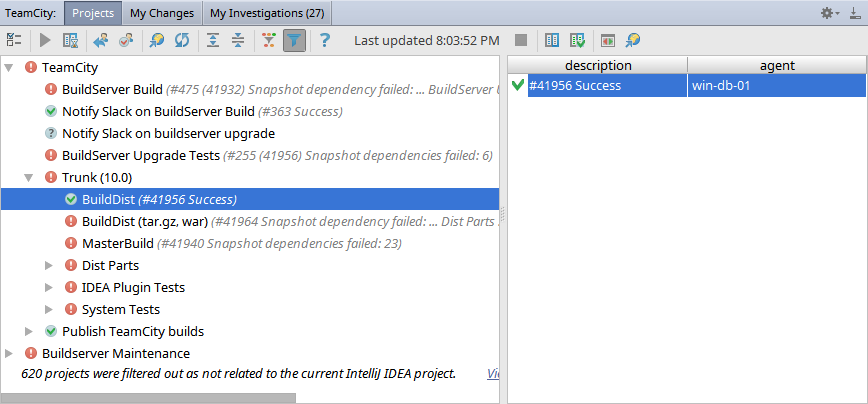This screenshot has width=868, height=404.
Task: Click the green checkmark in build table
Action: (518, 85)
